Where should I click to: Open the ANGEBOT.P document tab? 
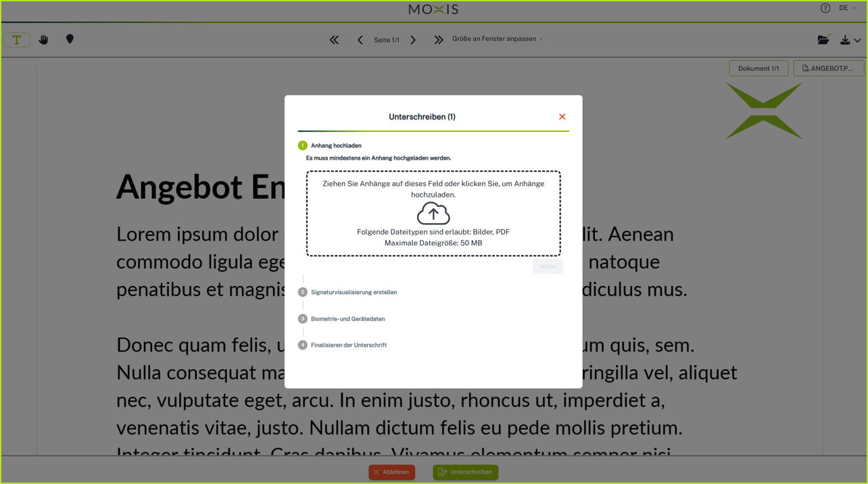[828, 68]
